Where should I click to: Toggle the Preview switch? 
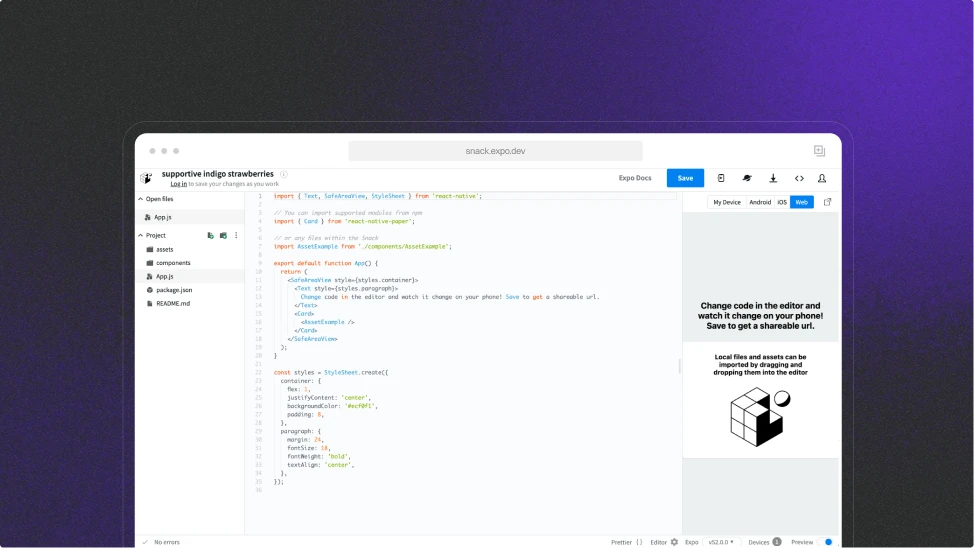click(x=824, y=542)
